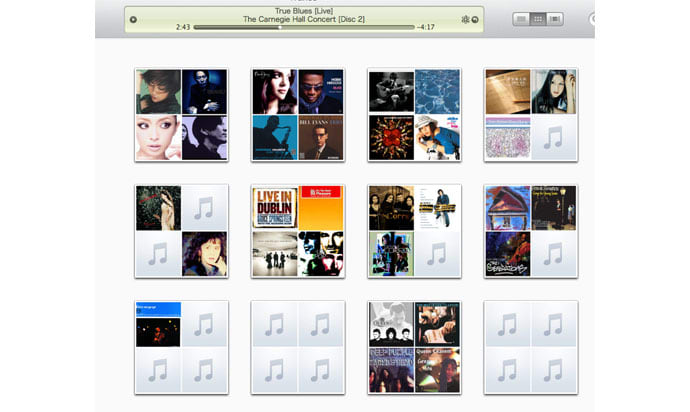Open the tile containing The Corrs cover

click(x=415, y=231)
